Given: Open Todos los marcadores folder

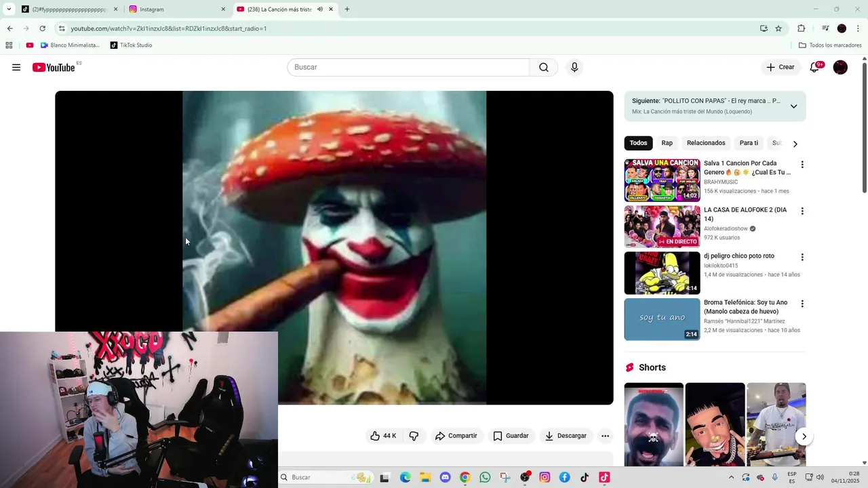Looking at the screenshot, I should click(x=830, y=45).
